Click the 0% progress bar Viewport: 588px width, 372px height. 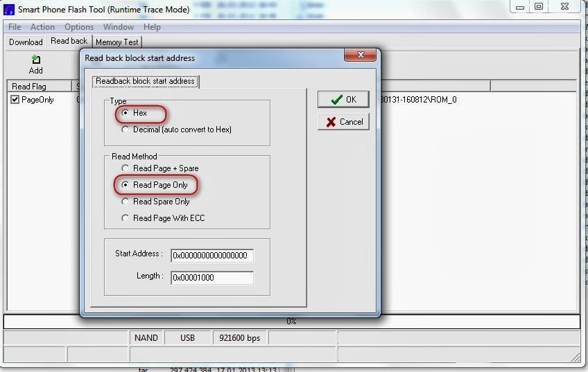tap(292, 321)
